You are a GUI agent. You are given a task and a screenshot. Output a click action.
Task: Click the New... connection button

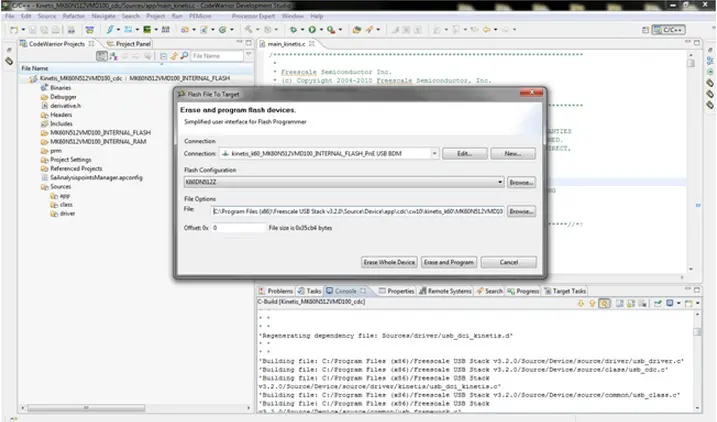tap(513, 154)
